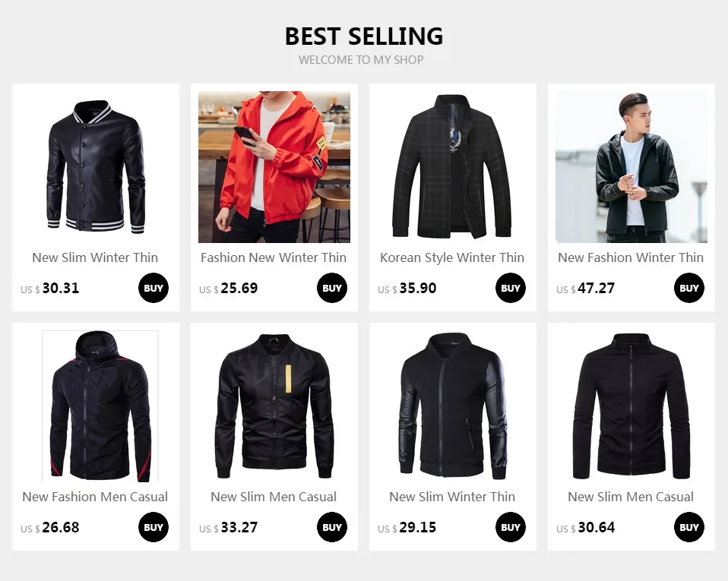Click BUY button for $33.27 jacket
Viewport: 728px width, 581px height.
point(332,527)
